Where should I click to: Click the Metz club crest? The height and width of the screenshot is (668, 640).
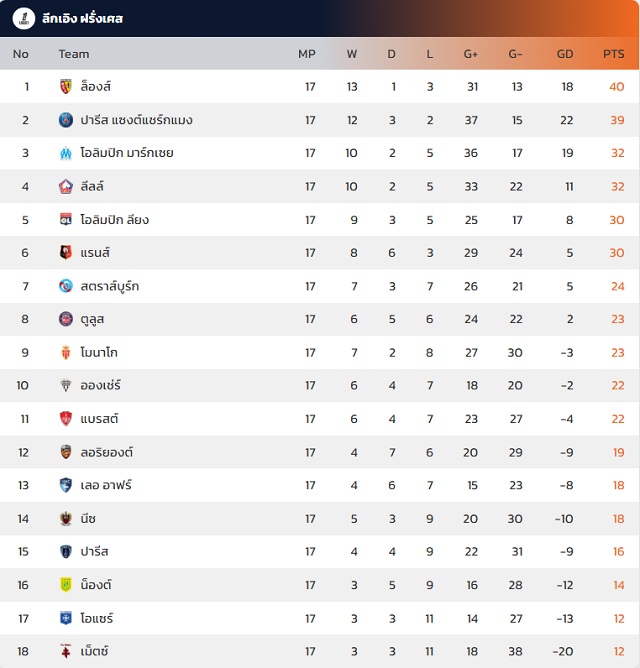(x=66, y=651)
